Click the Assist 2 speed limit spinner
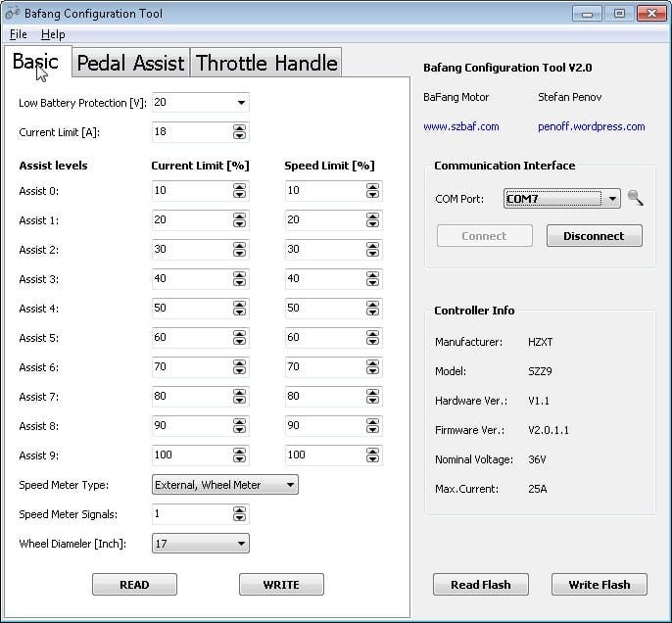The image size is (672, 623). point(373,250)
